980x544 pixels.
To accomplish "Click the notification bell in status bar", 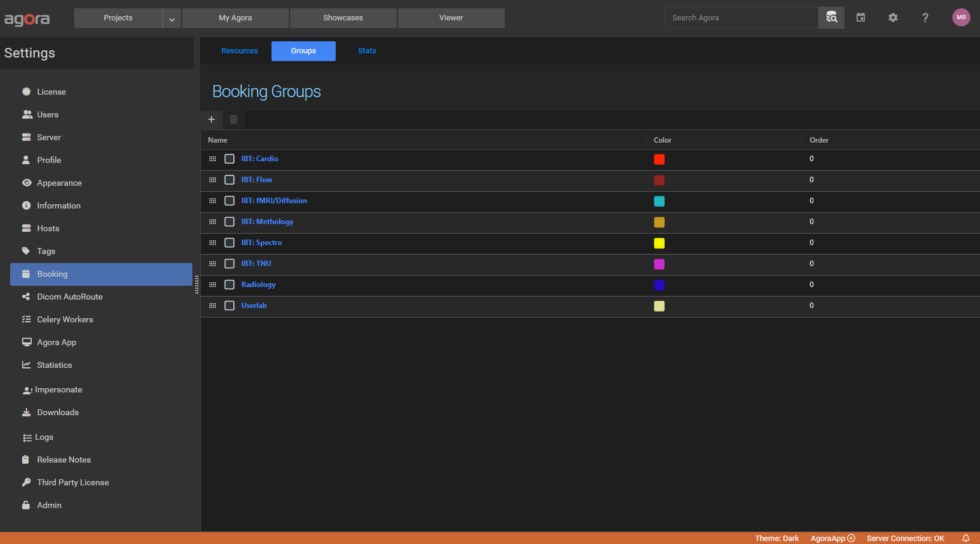I will 966,538.
